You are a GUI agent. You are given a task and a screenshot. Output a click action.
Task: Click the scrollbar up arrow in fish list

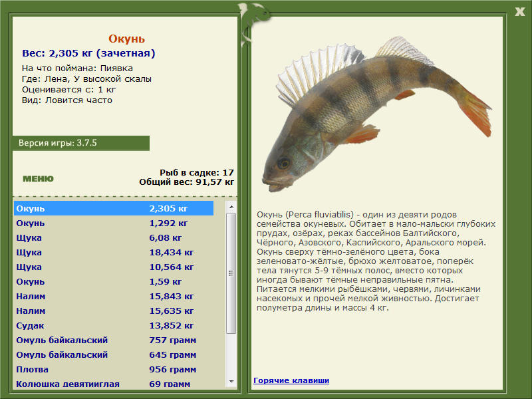[231, 207]
